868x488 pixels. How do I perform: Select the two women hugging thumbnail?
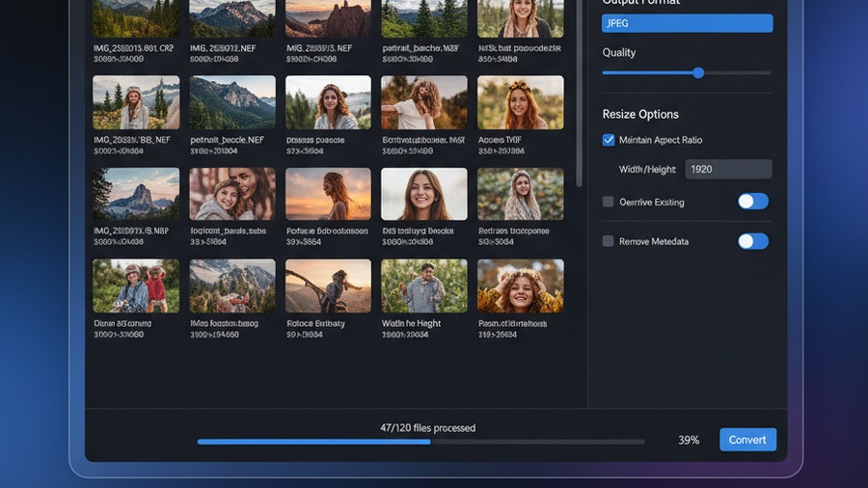[231, 194]
